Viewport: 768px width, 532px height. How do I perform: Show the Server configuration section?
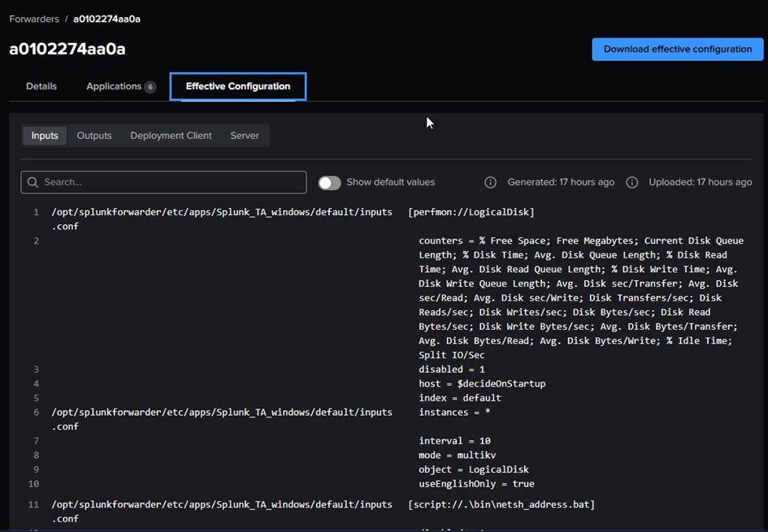245,136
